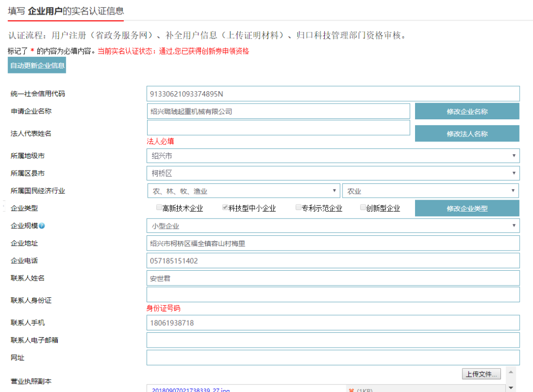Check the 创新型企业 checkbox
Image resolution: width=533 pixels, height=392 pixels.
363,207
